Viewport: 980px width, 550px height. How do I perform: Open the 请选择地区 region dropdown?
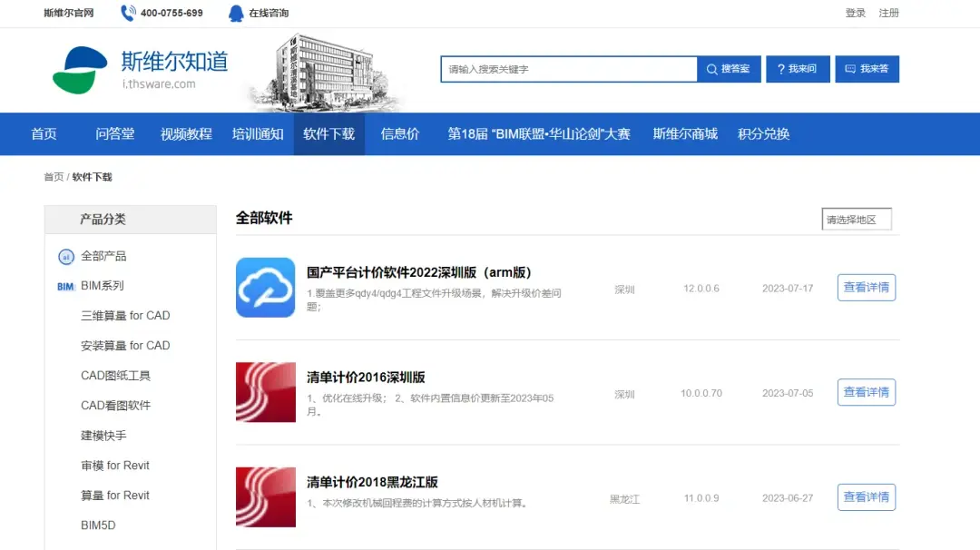click(x=857, y=220)
